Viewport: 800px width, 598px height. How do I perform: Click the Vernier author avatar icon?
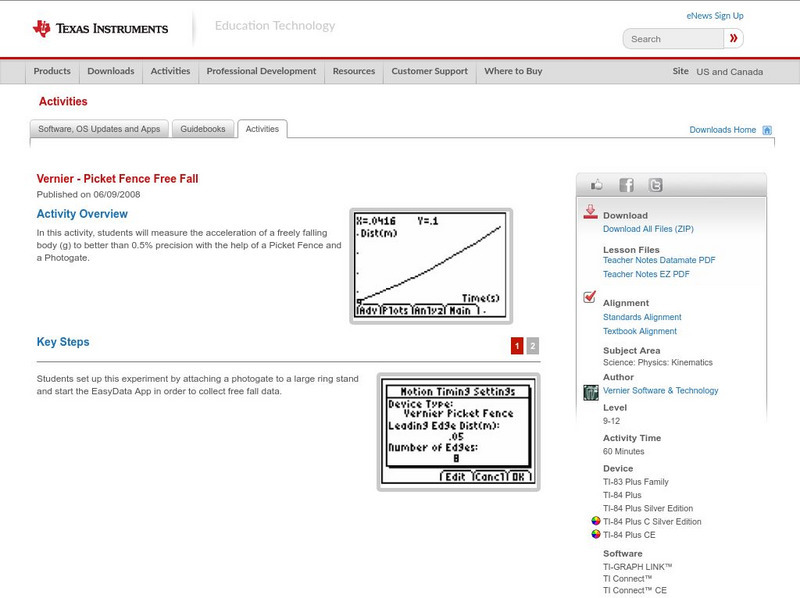[x=592, y=391]
